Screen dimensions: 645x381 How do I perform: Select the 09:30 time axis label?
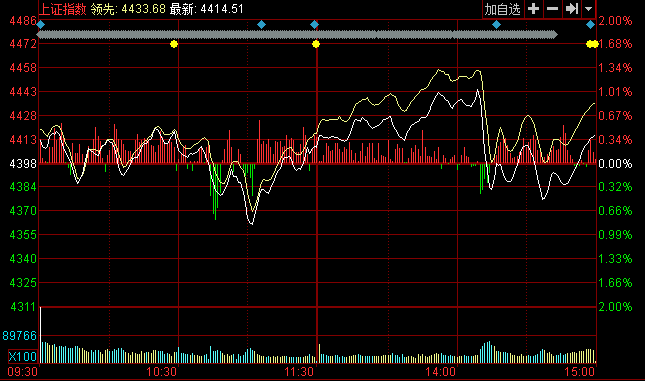(23, 372)
